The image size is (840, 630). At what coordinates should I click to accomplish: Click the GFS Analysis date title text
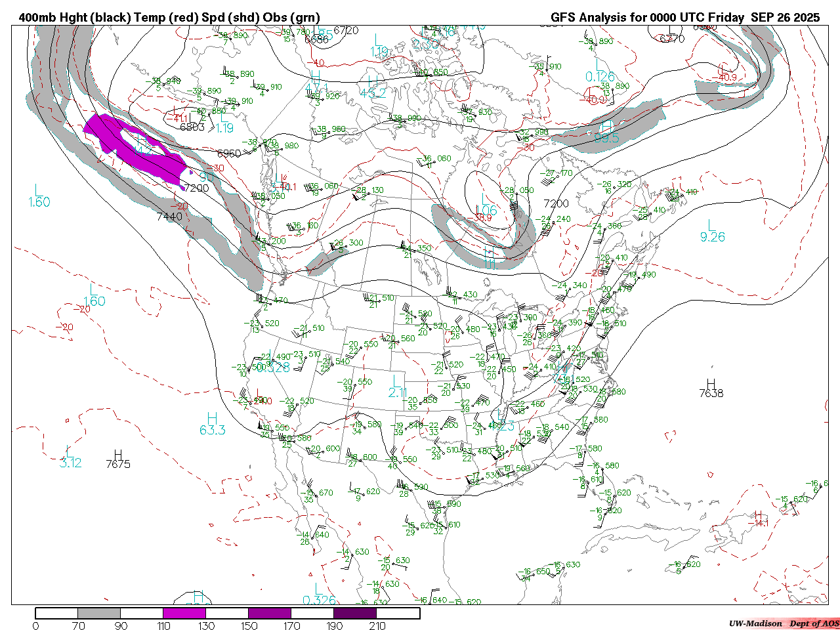(684, 18)
